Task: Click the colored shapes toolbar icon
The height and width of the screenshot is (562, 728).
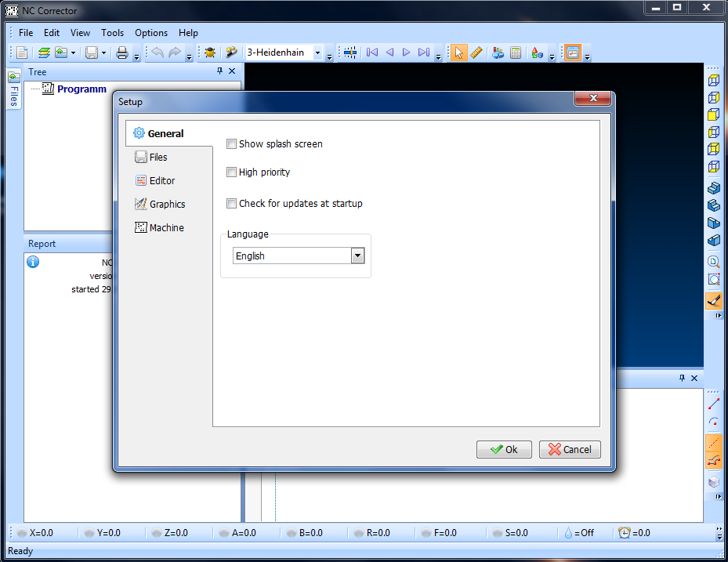Action: [537, 53]
